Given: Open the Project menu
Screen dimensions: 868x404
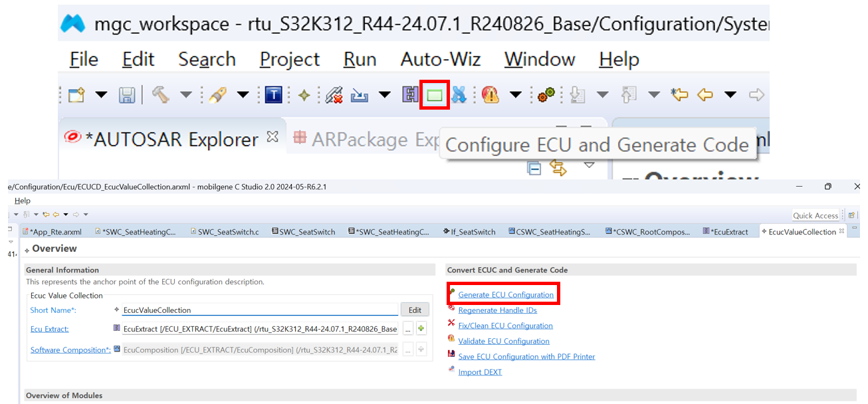Looking at the screenshot, I should pyautogui.click(x=289, y=60).
